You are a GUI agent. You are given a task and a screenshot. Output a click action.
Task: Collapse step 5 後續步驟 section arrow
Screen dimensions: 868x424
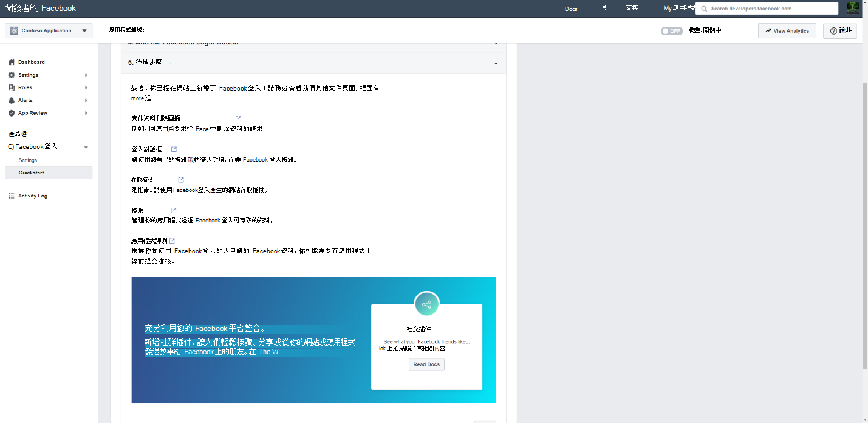pos(496,63)
